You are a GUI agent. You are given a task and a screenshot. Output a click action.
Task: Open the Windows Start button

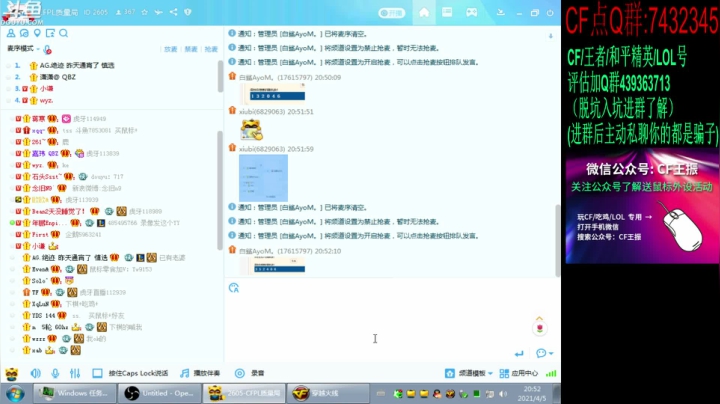tap(15, 394)
